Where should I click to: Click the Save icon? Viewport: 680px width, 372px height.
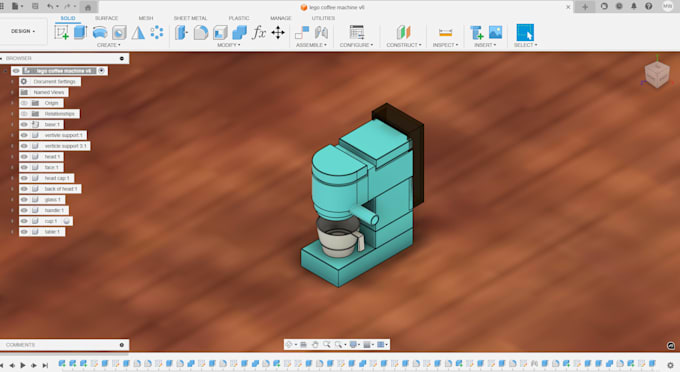(x=35, y=7)
